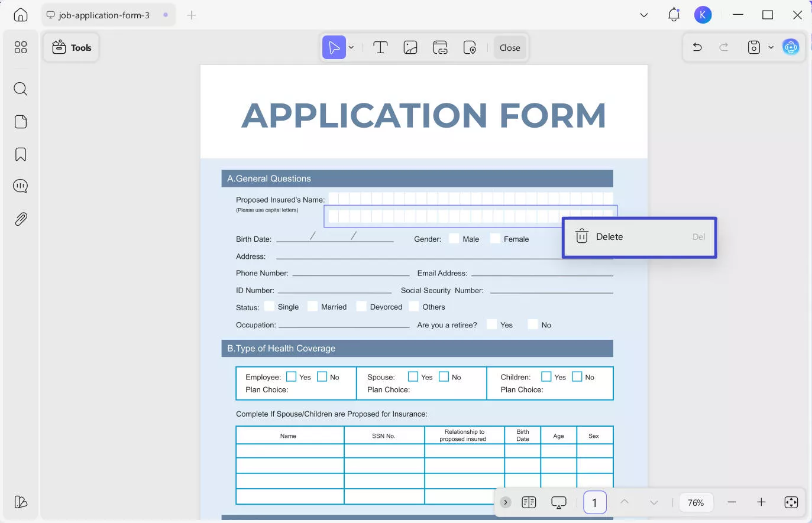Select the Add Text tool in the toolbar
Viewport: 812px width, 523px height.
[x=380, y=47]
